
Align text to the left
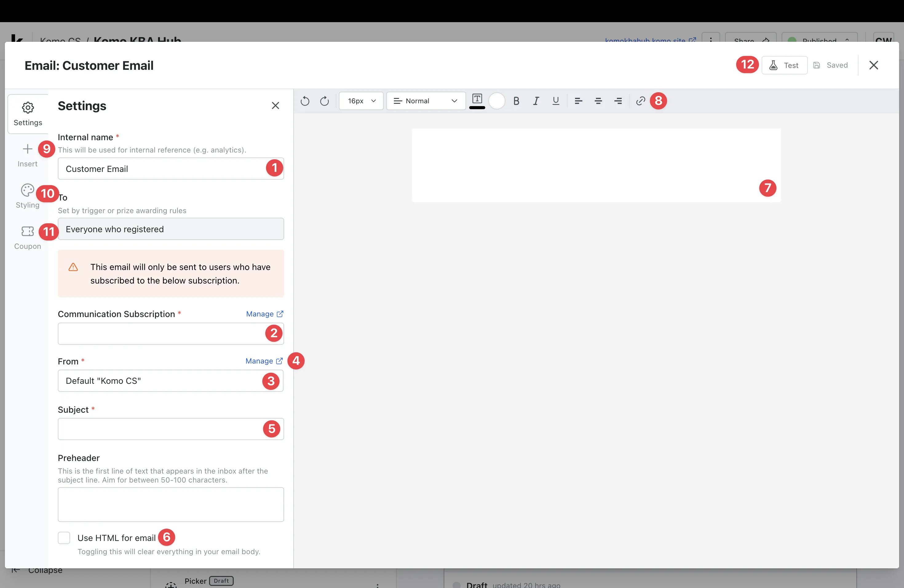(x=578, y=101)
